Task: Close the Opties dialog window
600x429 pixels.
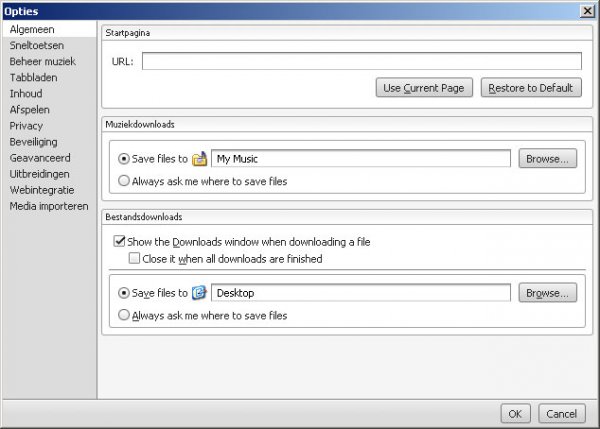Action: coord(587,10)
